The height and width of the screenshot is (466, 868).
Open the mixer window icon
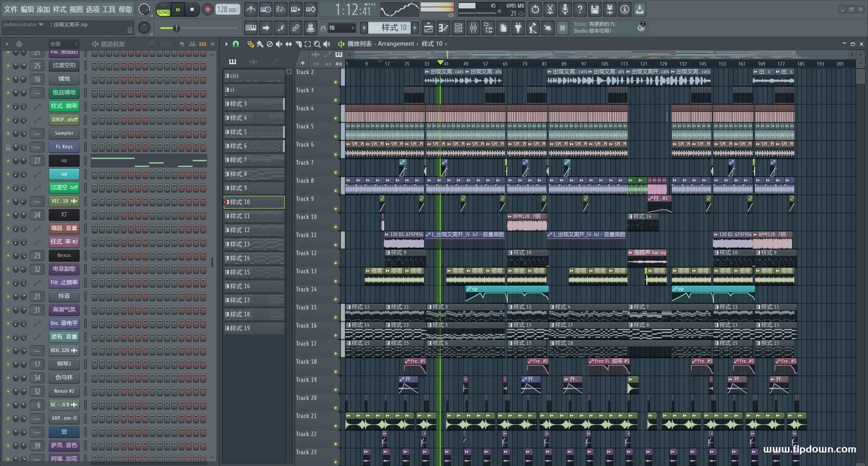pos(473,29)
